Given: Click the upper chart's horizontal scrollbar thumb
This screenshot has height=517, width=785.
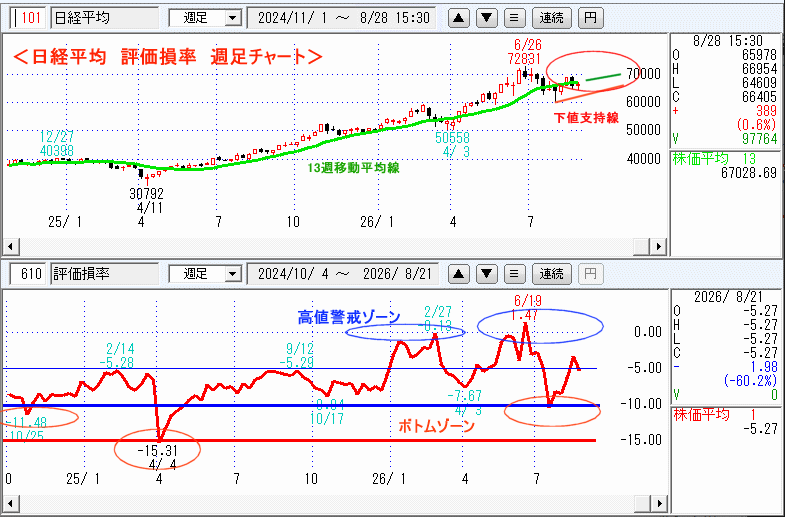Looking at the screenshot, I should click(x=642, y=247).
